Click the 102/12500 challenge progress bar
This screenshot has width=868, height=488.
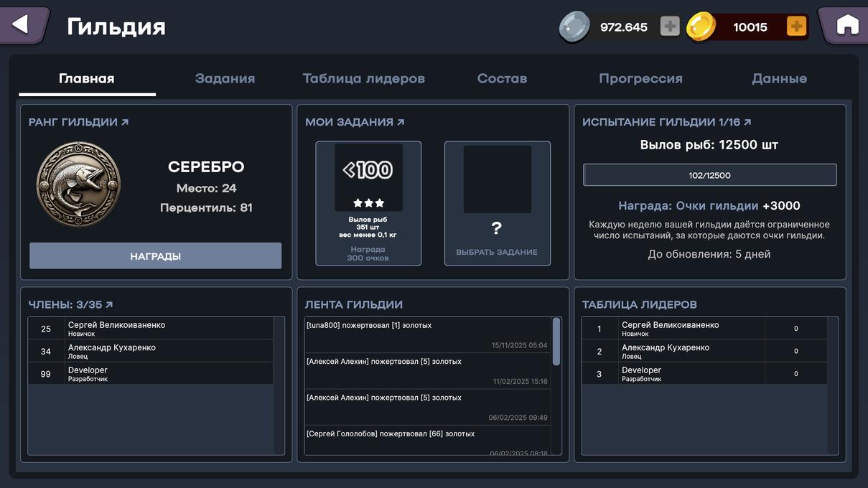709,175
